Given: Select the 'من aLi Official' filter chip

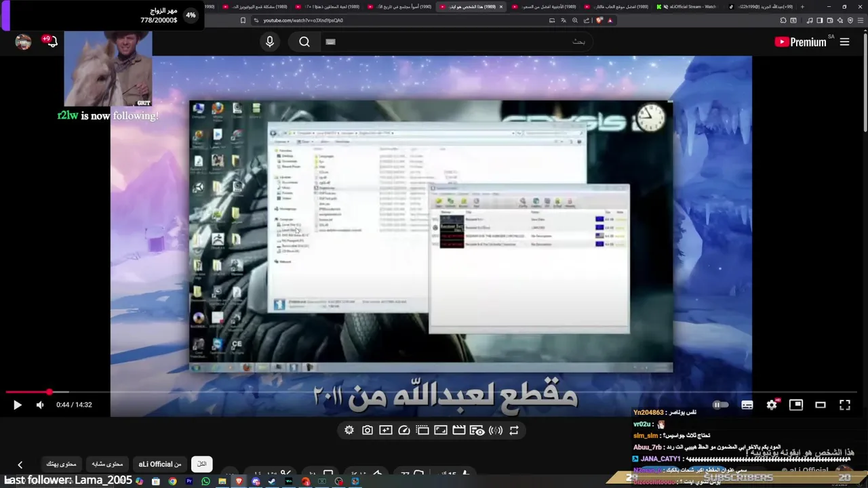Looking at the screenshot, I should 160,464.
